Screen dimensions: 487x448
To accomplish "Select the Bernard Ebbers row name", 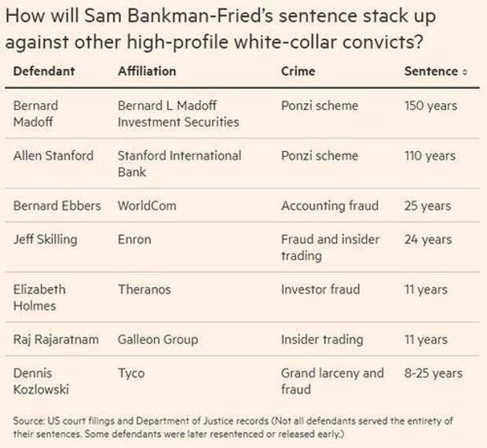I will 57,206.
